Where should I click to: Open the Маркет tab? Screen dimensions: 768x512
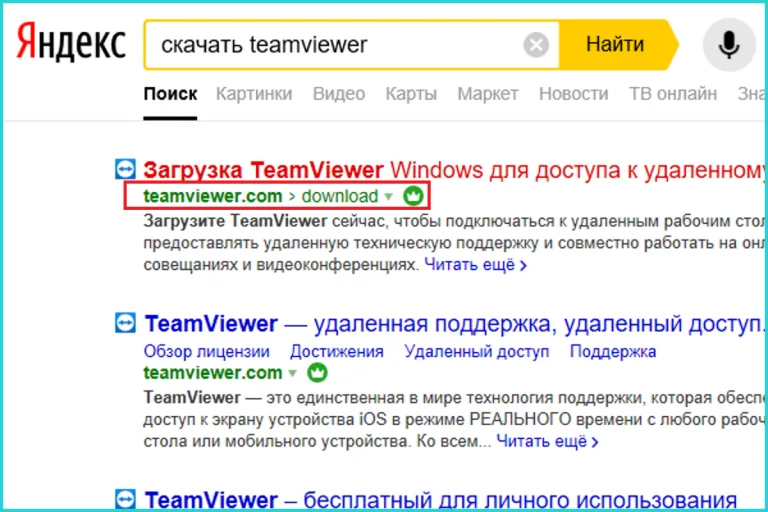[488, 94]
